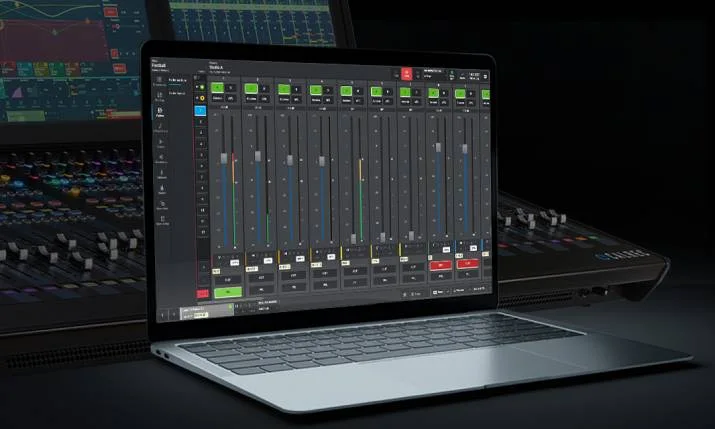Open the small dark box beside strip 1's green button

pos(231,88)
